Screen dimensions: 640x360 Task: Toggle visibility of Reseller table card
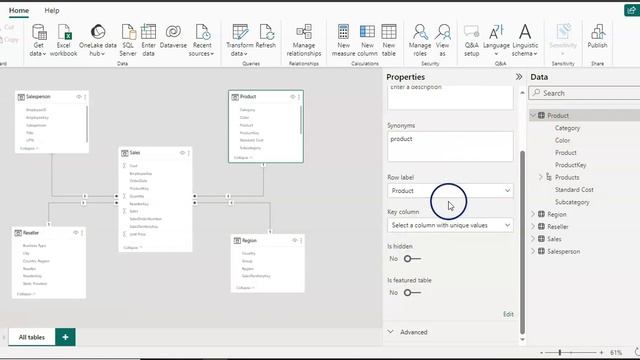click(76, 233)
